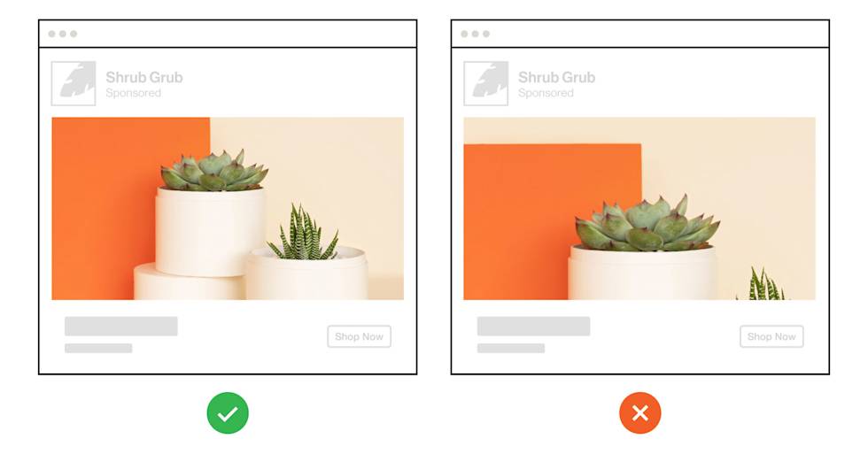Click gray headline placeholder in right ad
Viewport: 868px width, 454px height.
(x=533, y=327)
